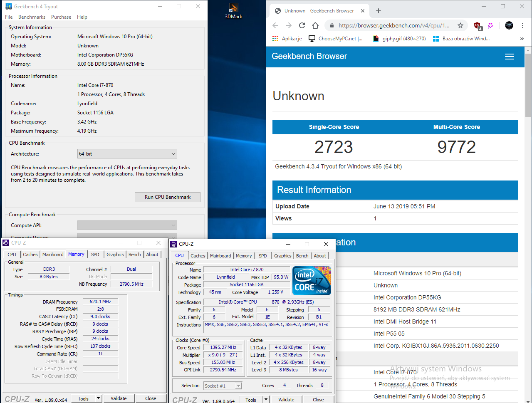Switch to Memory tab in front CPU-Z window
Image resolution: width=532 pixels, height=403 pixels.
click(x=244, y=256)
